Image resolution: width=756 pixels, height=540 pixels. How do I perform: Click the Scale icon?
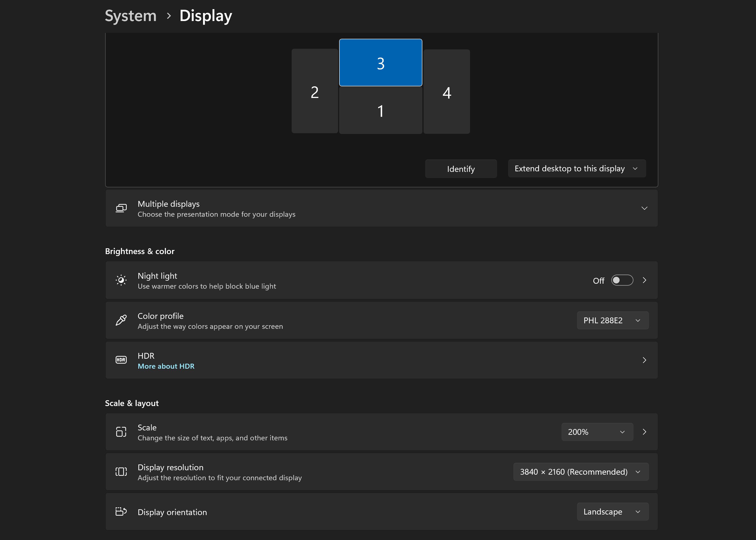[x=121, y=432]
